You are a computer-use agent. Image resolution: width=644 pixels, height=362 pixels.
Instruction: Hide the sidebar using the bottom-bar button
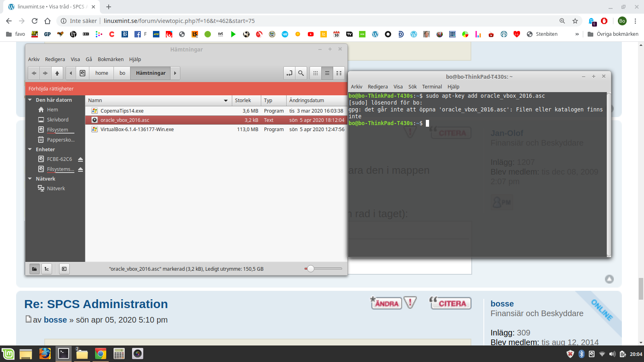(x=64, y=269)
